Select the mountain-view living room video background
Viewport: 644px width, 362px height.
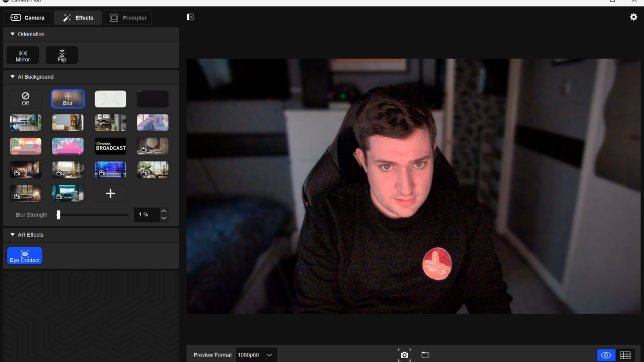(68, 170)
